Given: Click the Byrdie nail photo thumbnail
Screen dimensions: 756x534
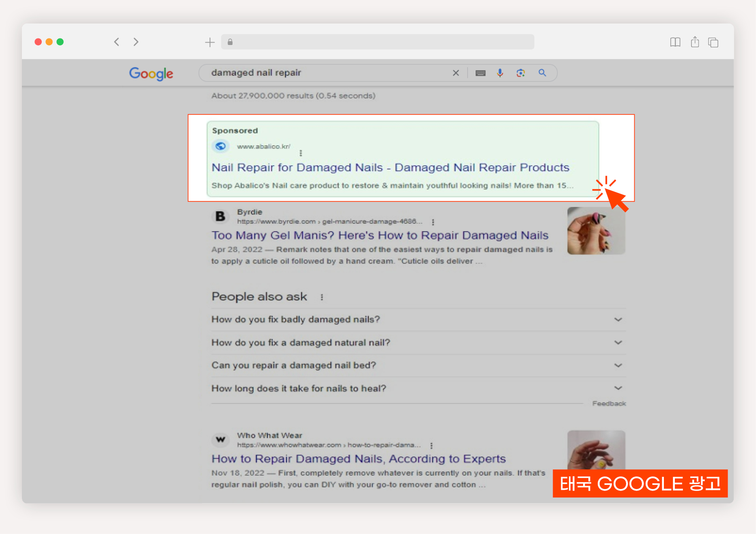Looking at the screenshot, I should (596, 231).
